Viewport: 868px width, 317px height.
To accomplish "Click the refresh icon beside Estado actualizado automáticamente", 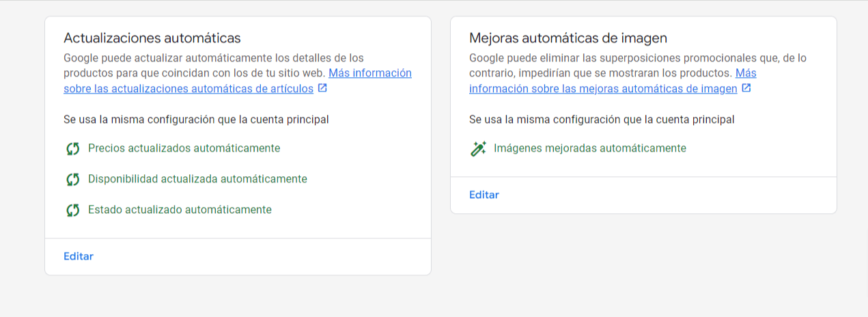I will tap(72, 210).
